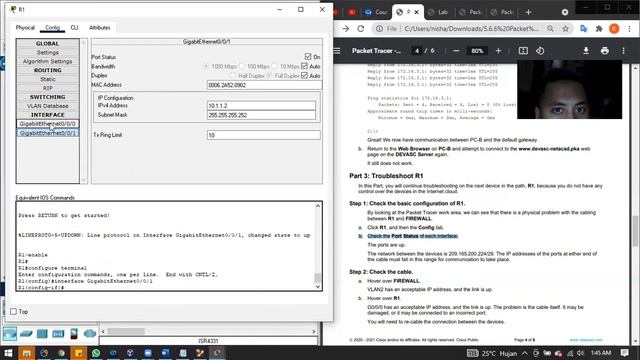
Task: Click the taskbar volume icon
Action: click(x=580, y=353)
